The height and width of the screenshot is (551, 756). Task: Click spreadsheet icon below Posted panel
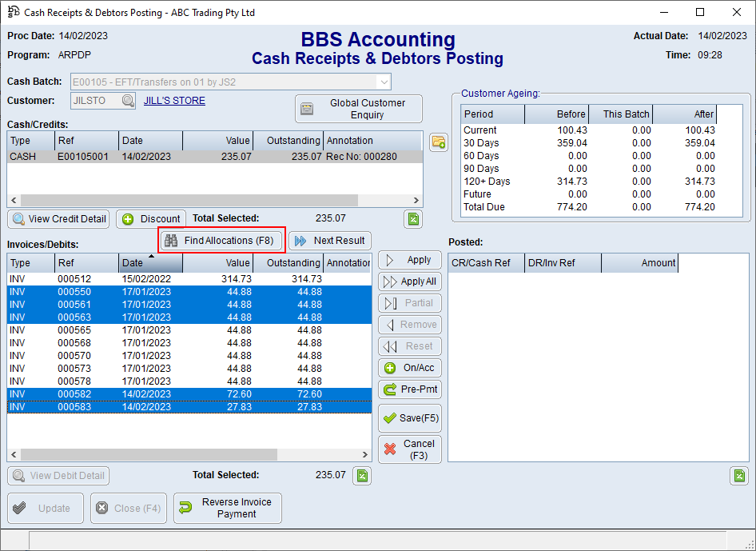pos(739,476)
